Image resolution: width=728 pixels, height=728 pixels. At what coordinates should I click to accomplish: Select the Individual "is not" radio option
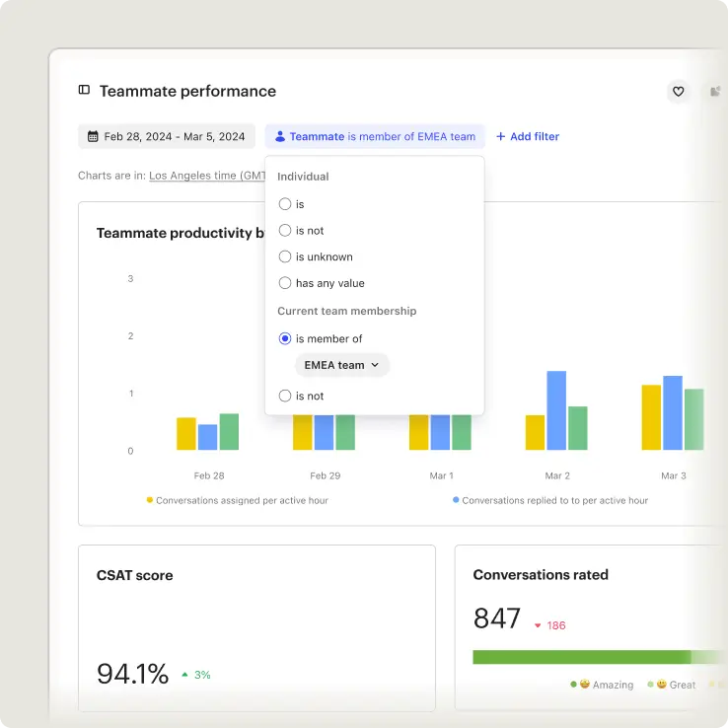(x=285, y=231)
